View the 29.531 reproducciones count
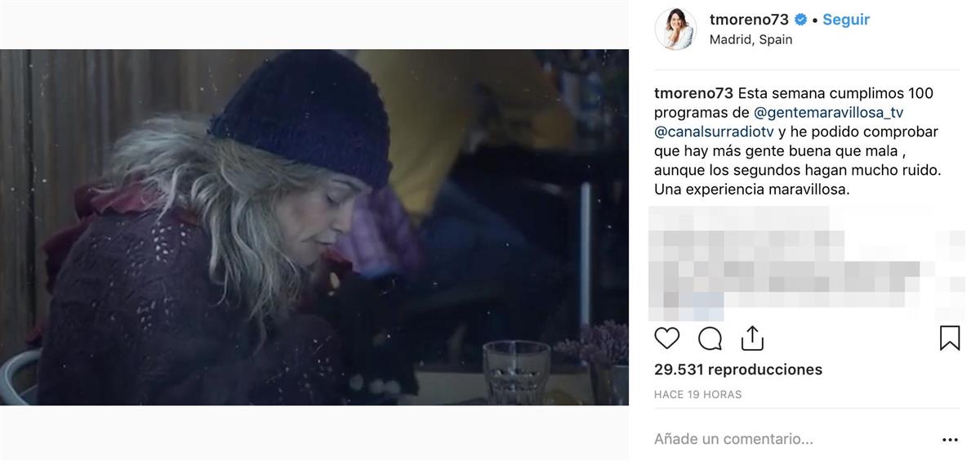980x461 pixels. pos(738,369)
